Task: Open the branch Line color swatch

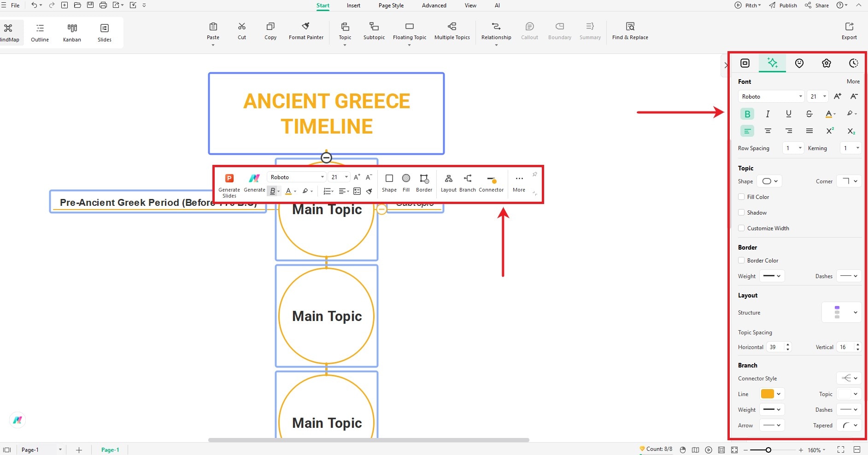Action: click(x=772, y=394)
